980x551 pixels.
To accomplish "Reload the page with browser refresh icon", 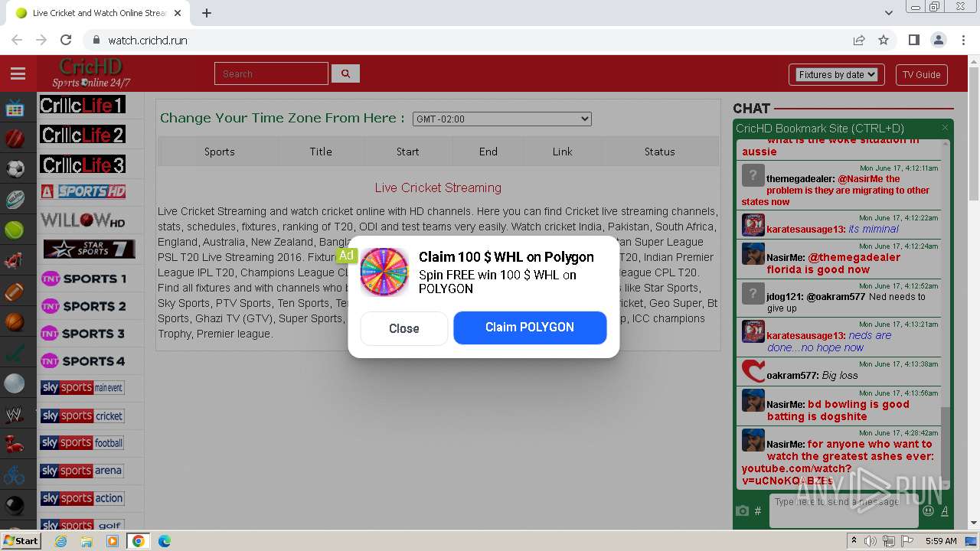I will [x=66, y=40].
